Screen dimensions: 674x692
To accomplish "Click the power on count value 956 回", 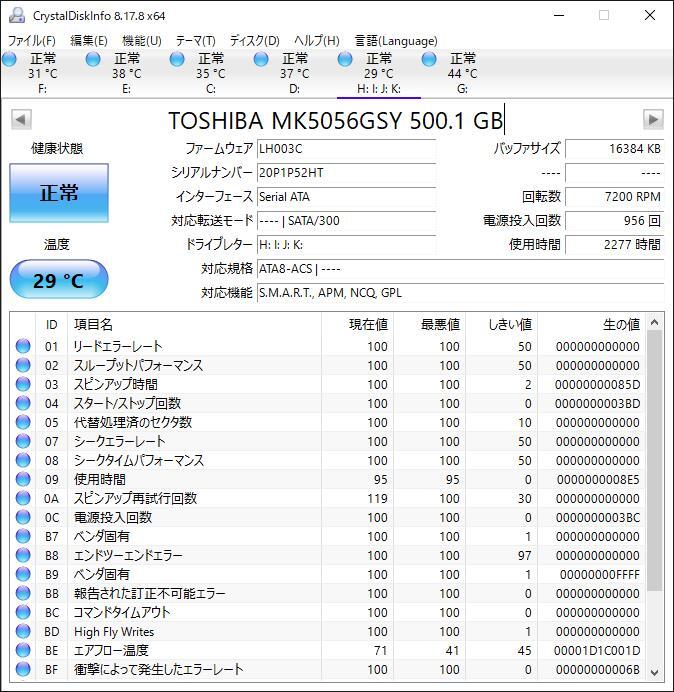I will [614, 220].
